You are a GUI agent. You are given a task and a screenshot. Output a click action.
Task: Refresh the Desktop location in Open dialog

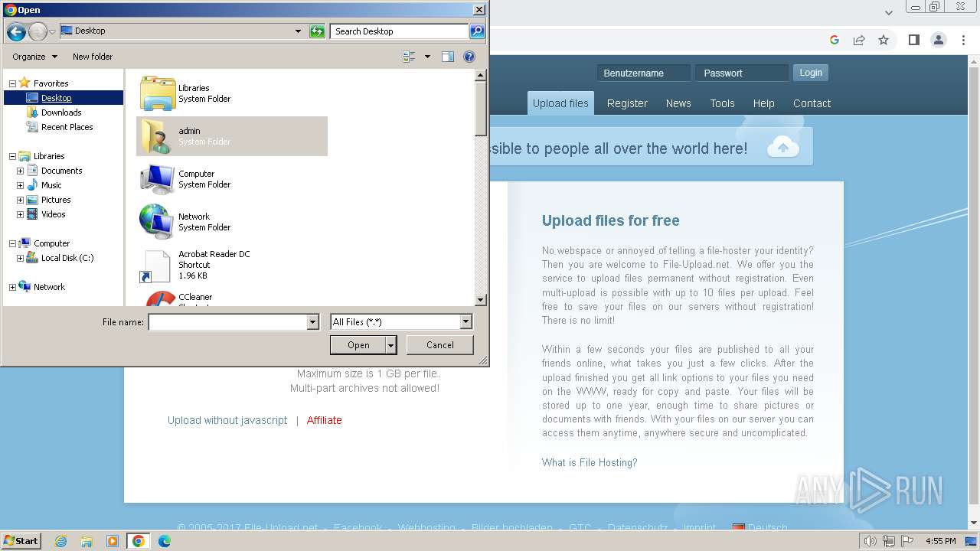(x=317, y=31)
